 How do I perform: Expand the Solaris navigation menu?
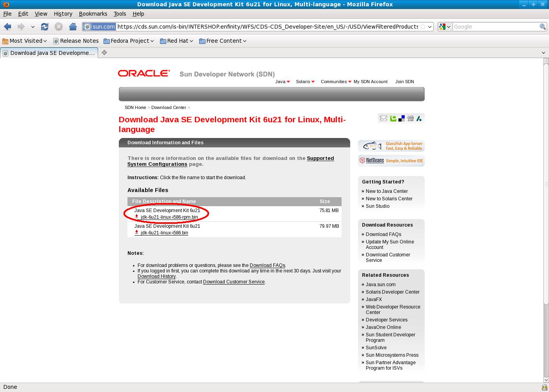(x=305, y=82)
